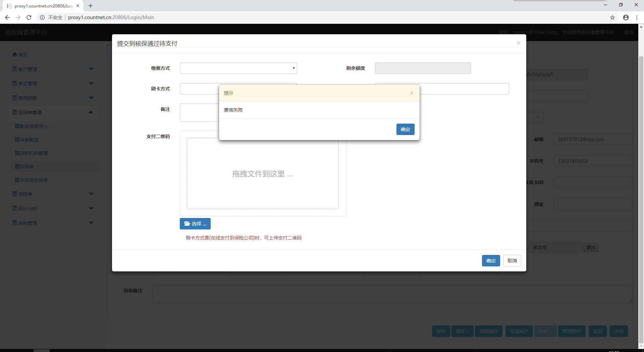Image resolution: width=644 pixels, height=352 pixels.
Task: Click the 会员卡ID field in the background form
Action: (593, 182)
